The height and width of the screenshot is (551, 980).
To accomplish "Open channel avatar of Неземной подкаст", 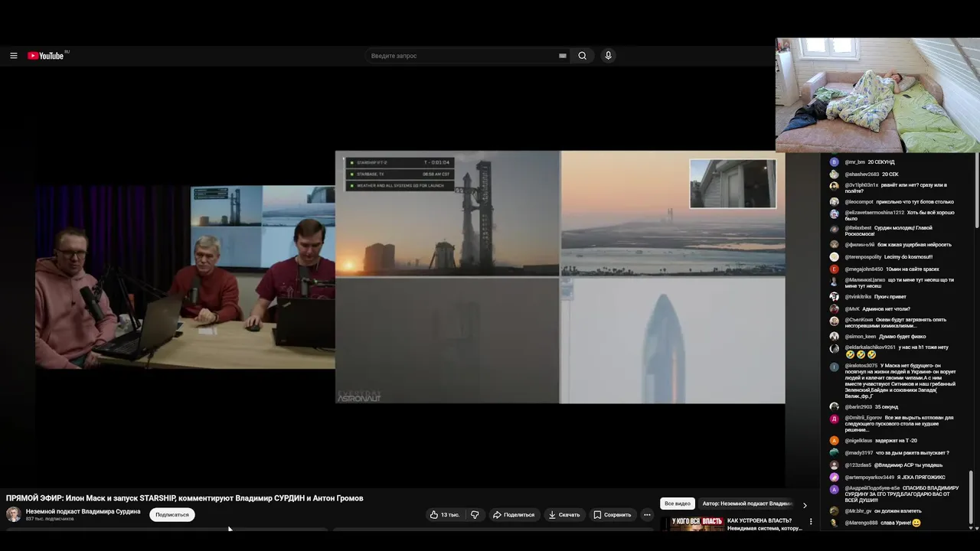I will [14, 514].
